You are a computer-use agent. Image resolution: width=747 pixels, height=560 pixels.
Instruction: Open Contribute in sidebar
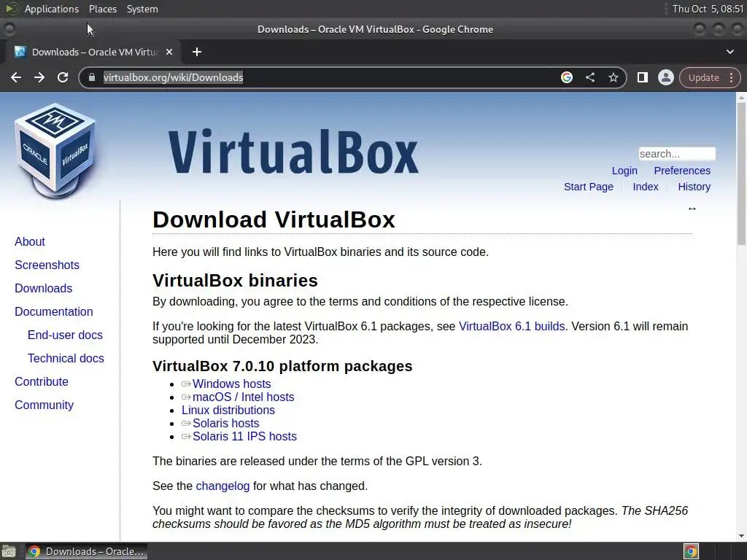coord(42,381)
